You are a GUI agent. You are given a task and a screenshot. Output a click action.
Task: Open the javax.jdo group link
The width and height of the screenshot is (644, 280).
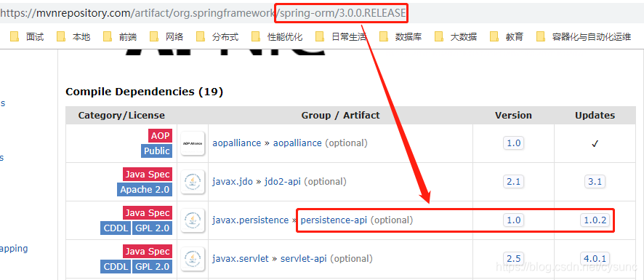tap(233, 181)
